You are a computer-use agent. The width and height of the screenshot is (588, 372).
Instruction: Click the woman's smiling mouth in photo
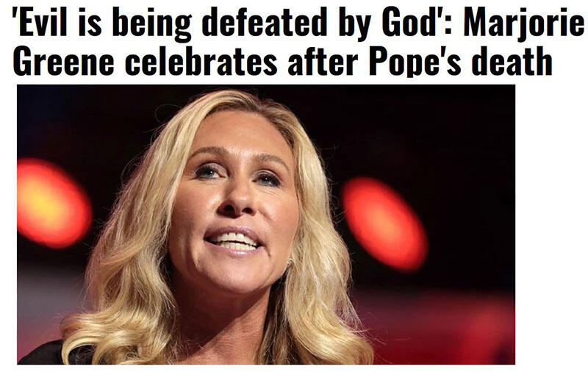234,240
